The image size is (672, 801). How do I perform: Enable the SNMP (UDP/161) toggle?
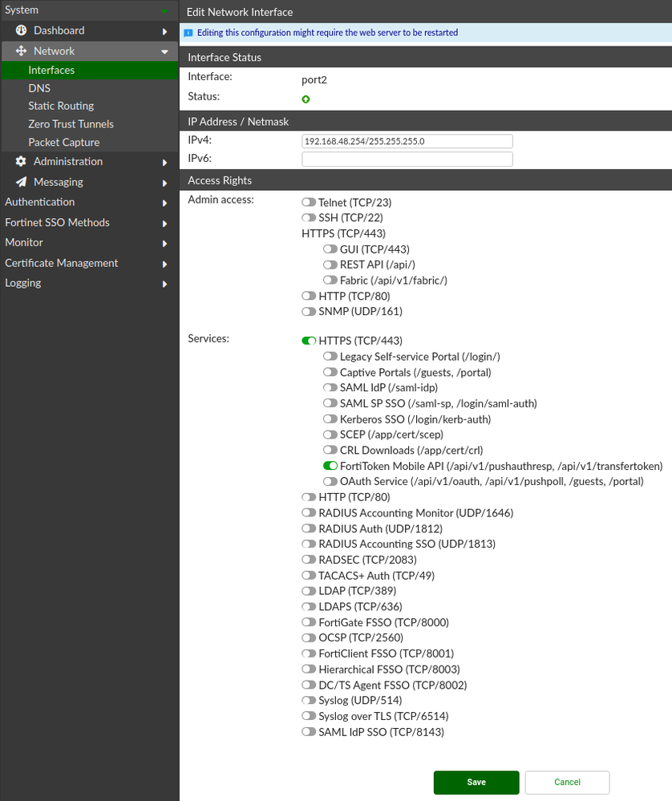(x=309, y=311)
